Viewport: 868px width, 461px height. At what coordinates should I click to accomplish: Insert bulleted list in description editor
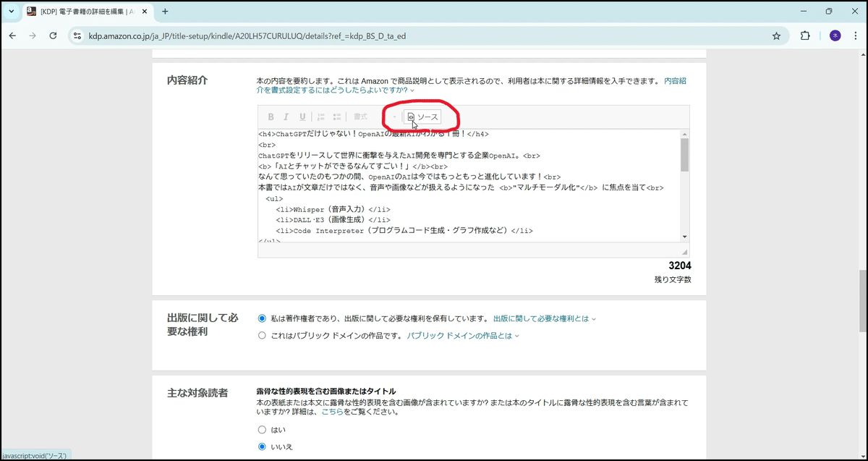[337, 117]
